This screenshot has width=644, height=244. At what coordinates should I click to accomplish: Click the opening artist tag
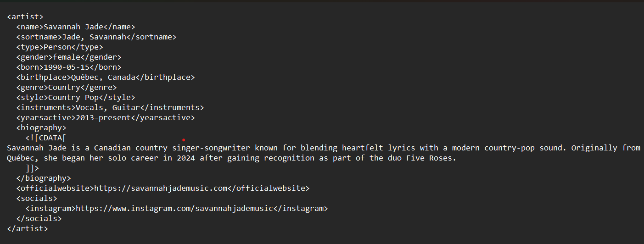[x=25, y=17]
